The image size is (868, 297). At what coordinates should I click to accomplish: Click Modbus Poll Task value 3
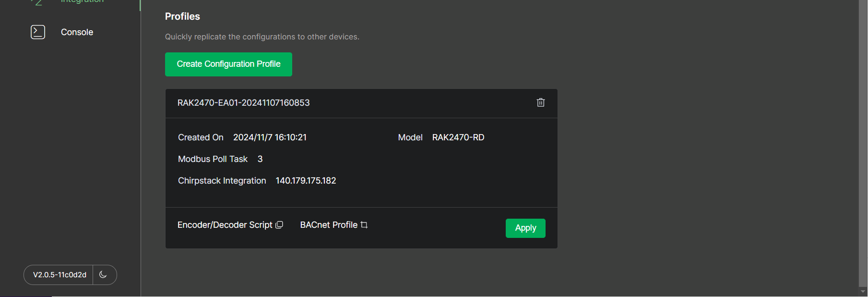pos(260,159)
